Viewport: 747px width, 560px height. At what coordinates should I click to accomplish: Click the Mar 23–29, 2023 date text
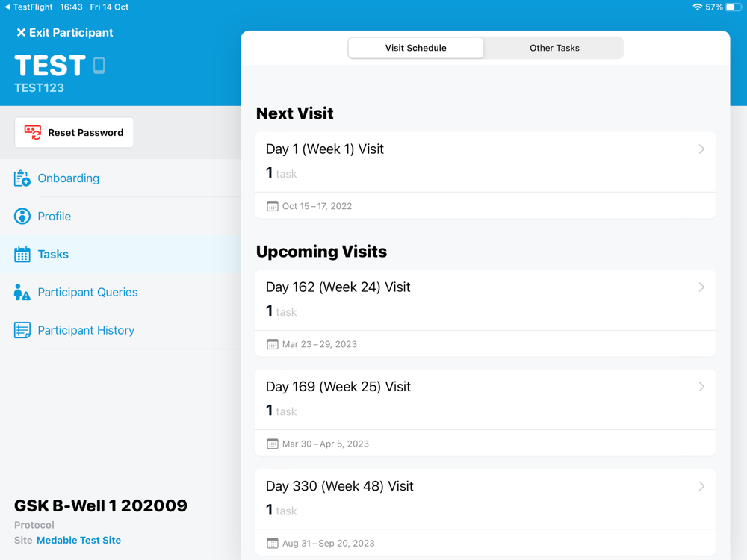(319, 344)
